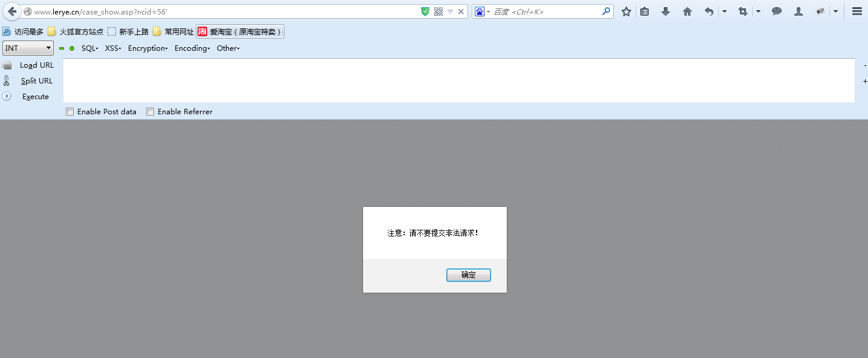868x358 pixels.
Task: Open the SQL menu in HackBar
Action: tap(90, 48)
